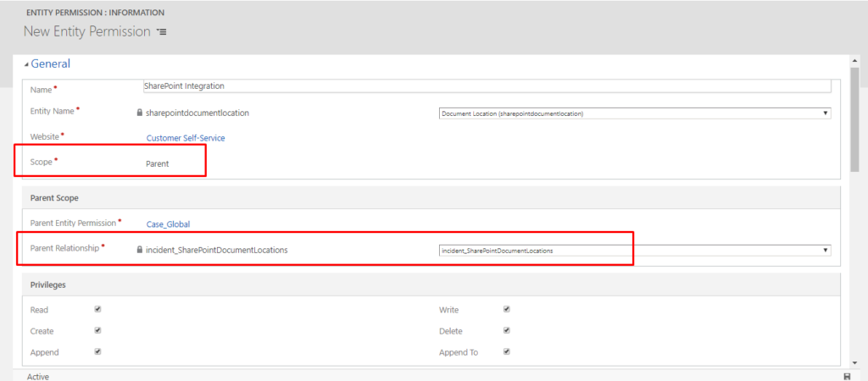Click the scrollbar down arrow

[854, 362]
